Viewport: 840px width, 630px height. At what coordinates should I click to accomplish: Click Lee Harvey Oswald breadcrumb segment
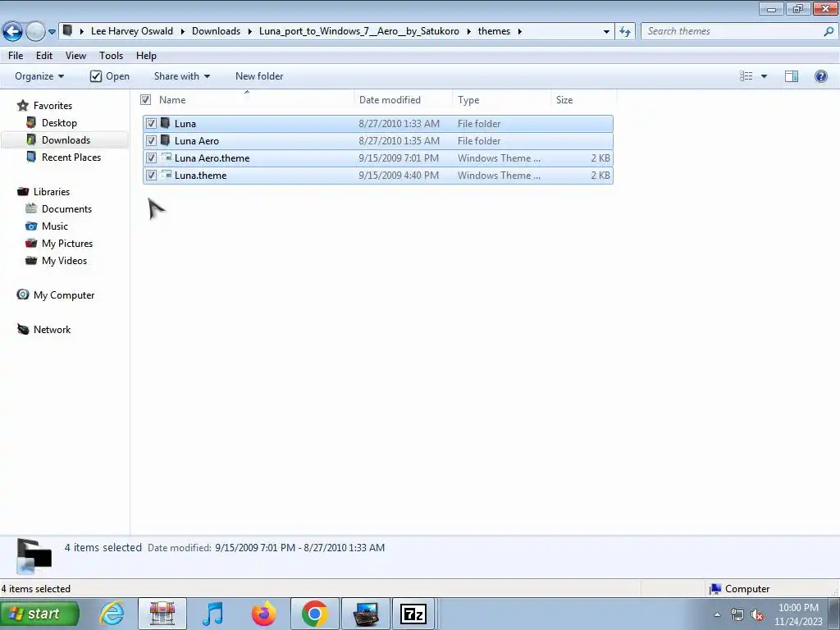(x=132, y=31)
